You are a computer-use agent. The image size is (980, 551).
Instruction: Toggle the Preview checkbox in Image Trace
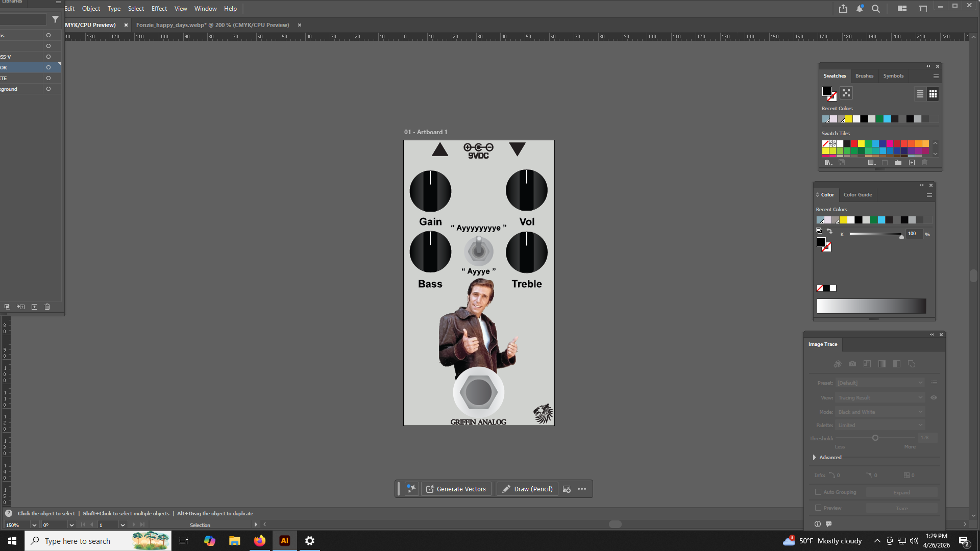point(818,508)
